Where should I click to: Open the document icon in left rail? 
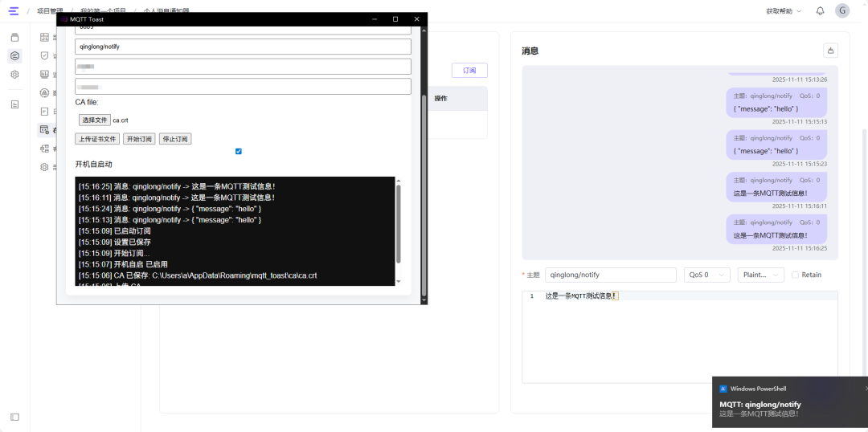click(15, 104)
